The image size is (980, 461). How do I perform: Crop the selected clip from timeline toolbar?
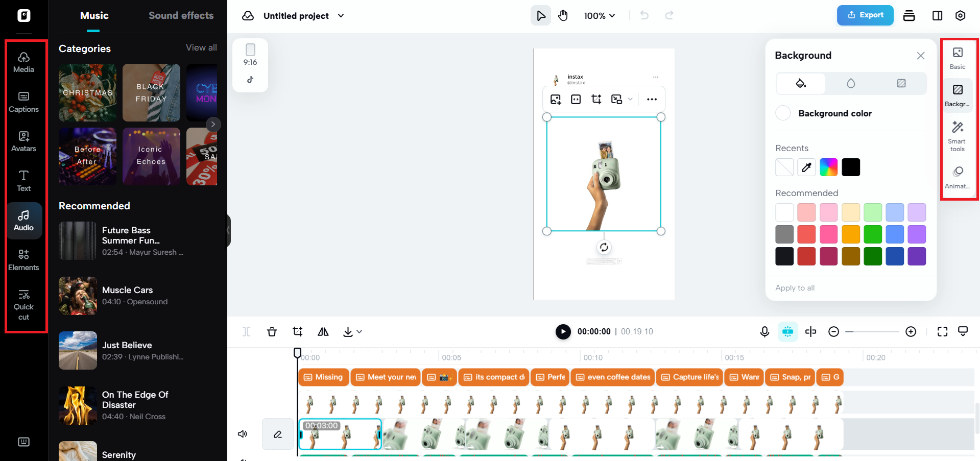[x=297, y=332]
